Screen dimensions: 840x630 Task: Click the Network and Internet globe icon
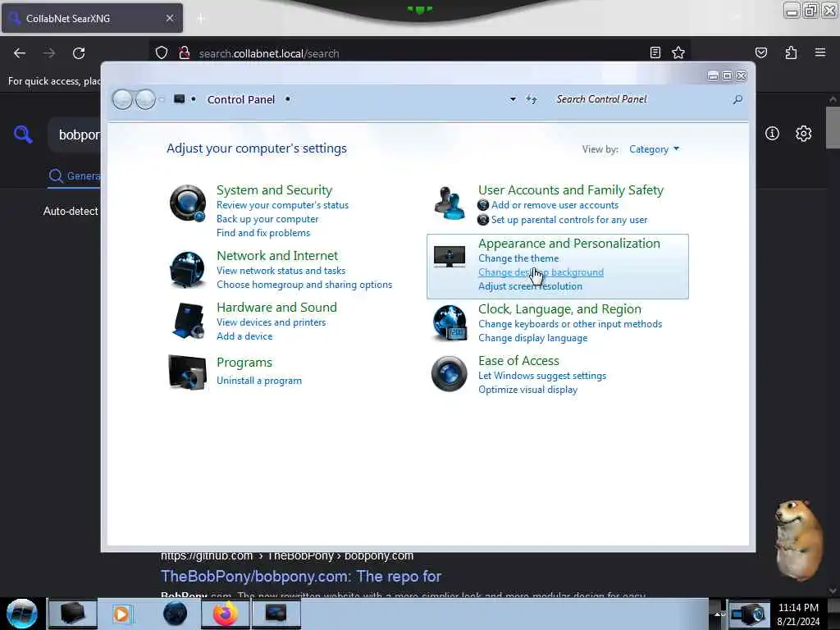(x=187, y=269)
